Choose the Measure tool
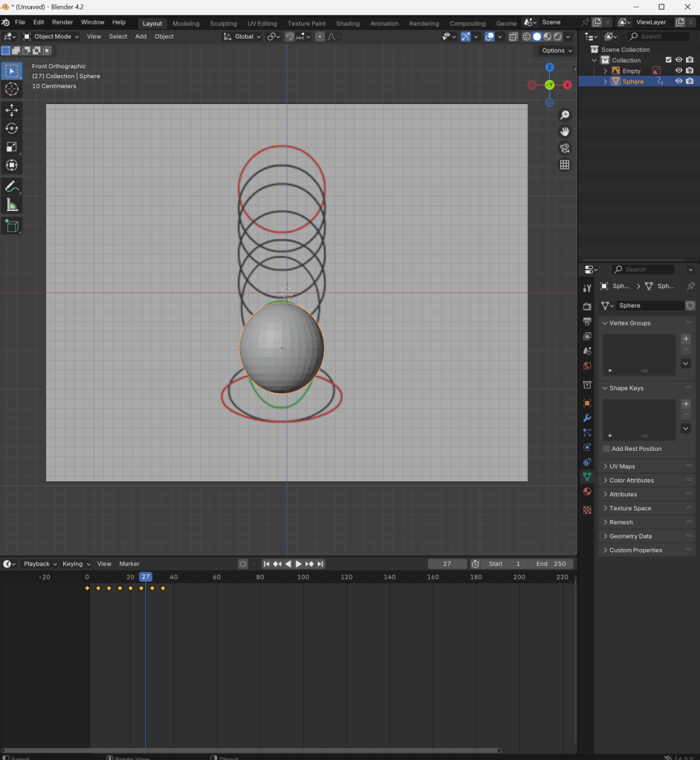Viewport: 700px width, 760px height. coord(12,205)
